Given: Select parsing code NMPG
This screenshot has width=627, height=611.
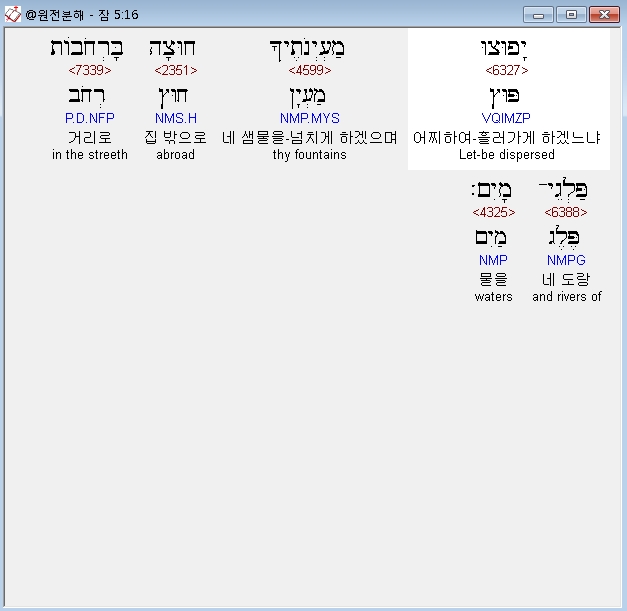Looking at the screenshot, I should click(x=566, y=260).
